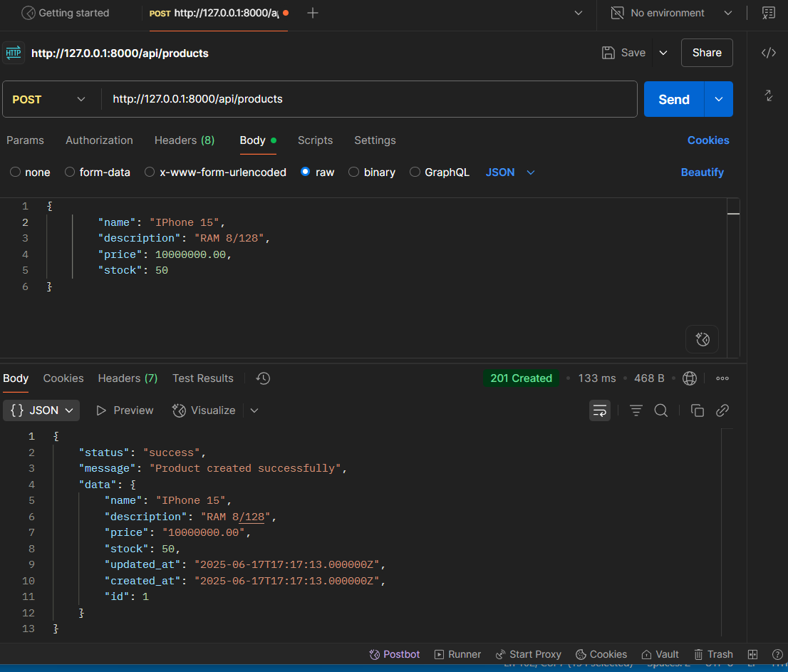This screenshot has width=788, height=672.
Task: Open the JSON language format dropdown
Action: pyautogui.click(x=509, y=172)
